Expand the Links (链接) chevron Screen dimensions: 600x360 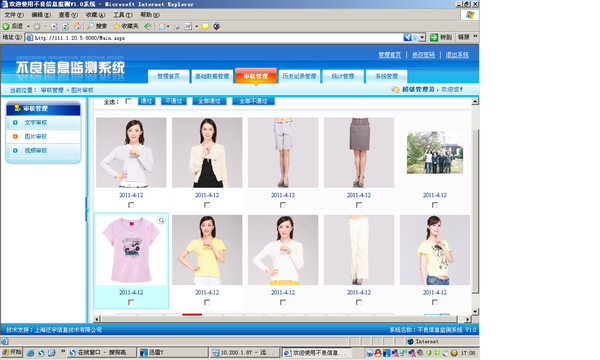point(475,36)
